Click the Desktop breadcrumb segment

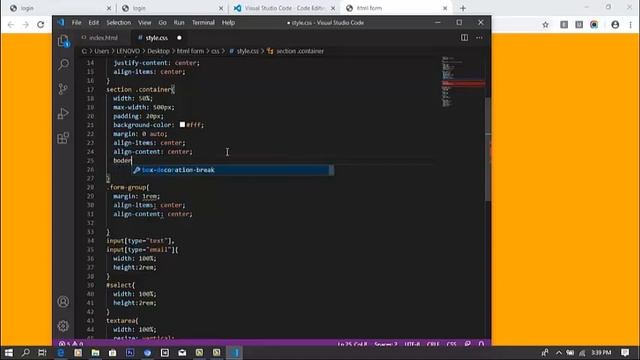pyautogui.click(x=158, y=51)
